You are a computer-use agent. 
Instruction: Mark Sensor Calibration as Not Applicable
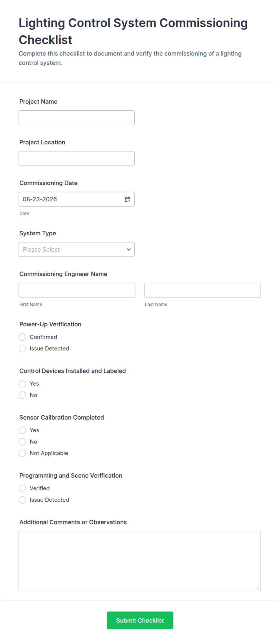(22, 453)
